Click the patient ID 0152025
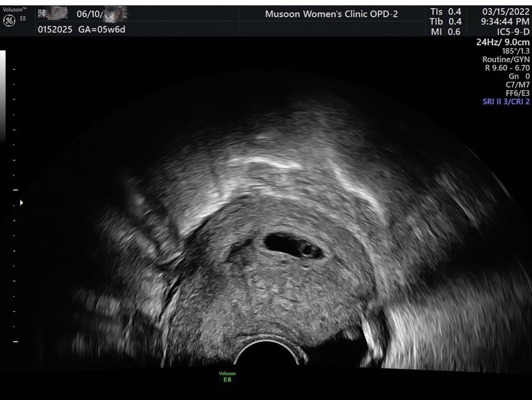 click(55, 29)
